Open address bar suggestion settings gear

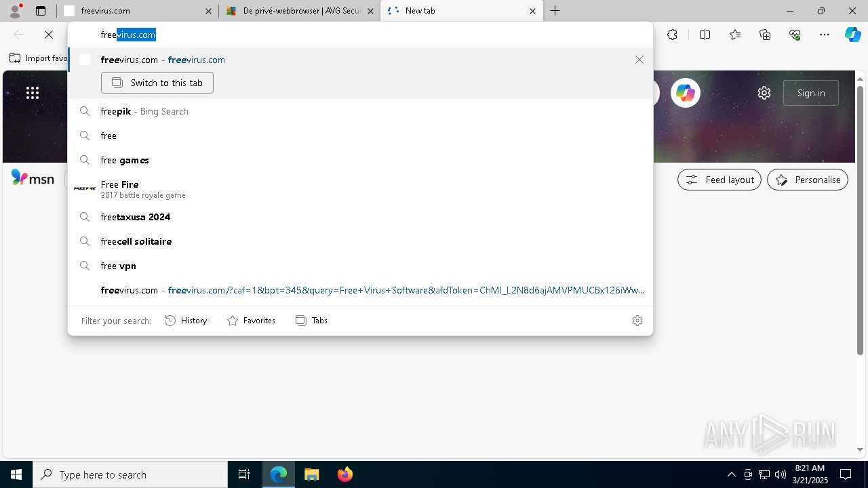pyautogui.click(x=637, y=321)
